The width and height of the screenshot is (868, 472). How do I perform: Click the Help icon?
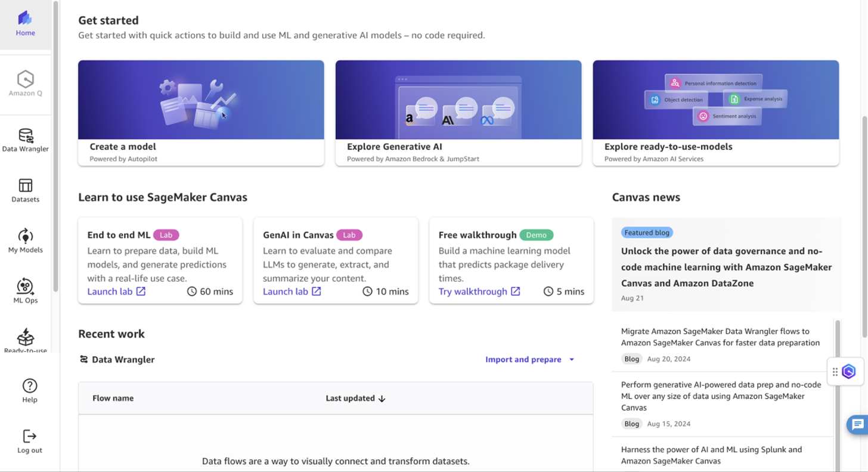coord(29,390)
